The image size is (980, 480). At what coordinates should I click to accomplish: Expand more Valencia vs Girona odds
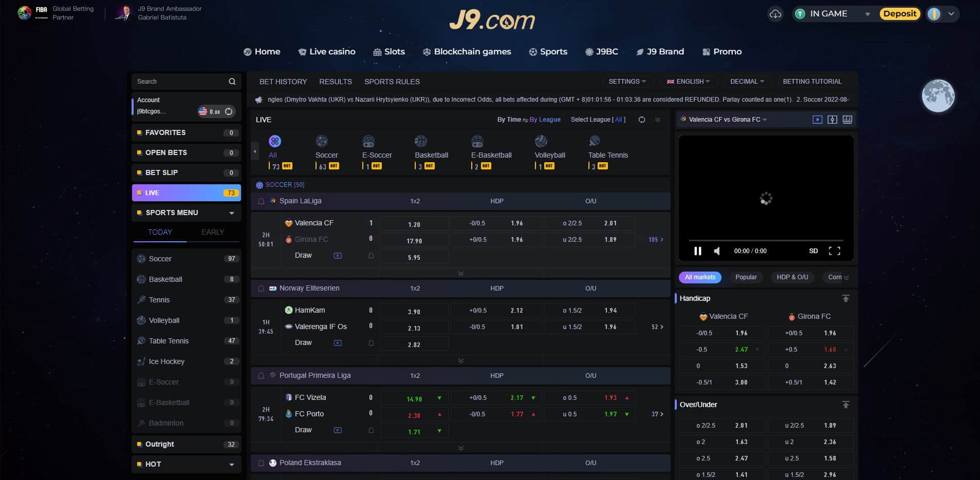[460, 274]
